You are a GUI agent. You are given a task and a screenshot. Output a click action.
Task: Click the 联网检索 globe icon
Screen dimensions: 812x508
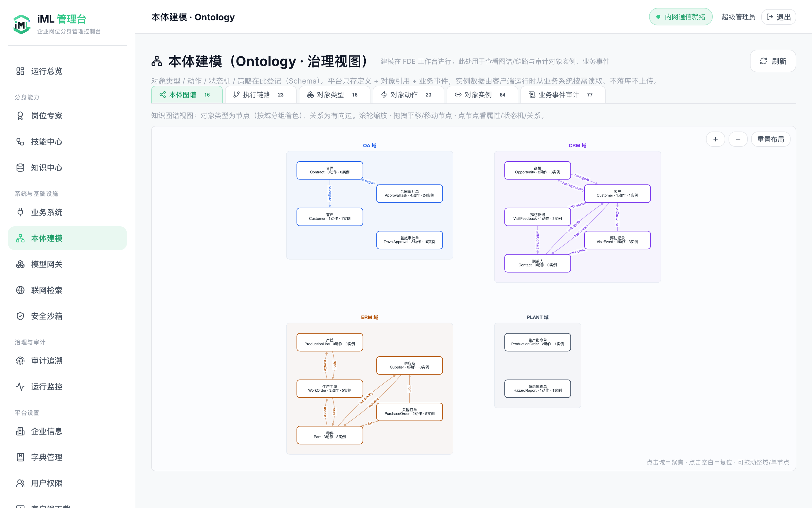click(20, 290)
